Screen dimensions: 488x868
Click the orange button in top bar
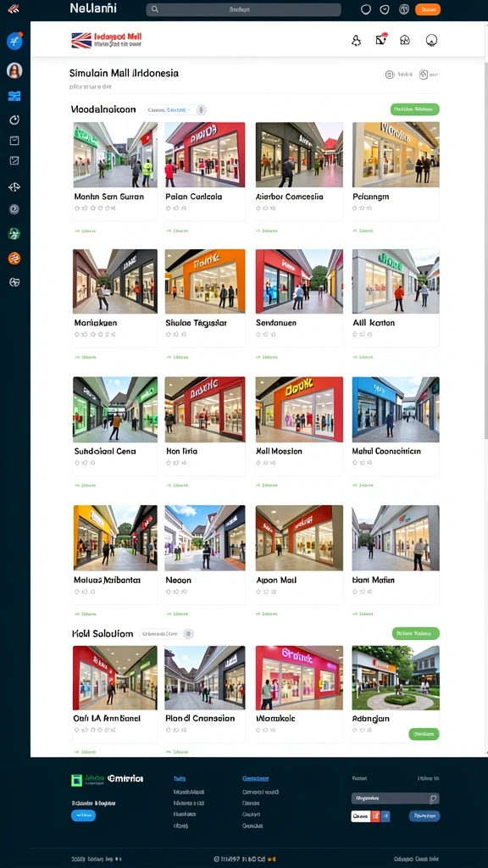coord(427,9)
